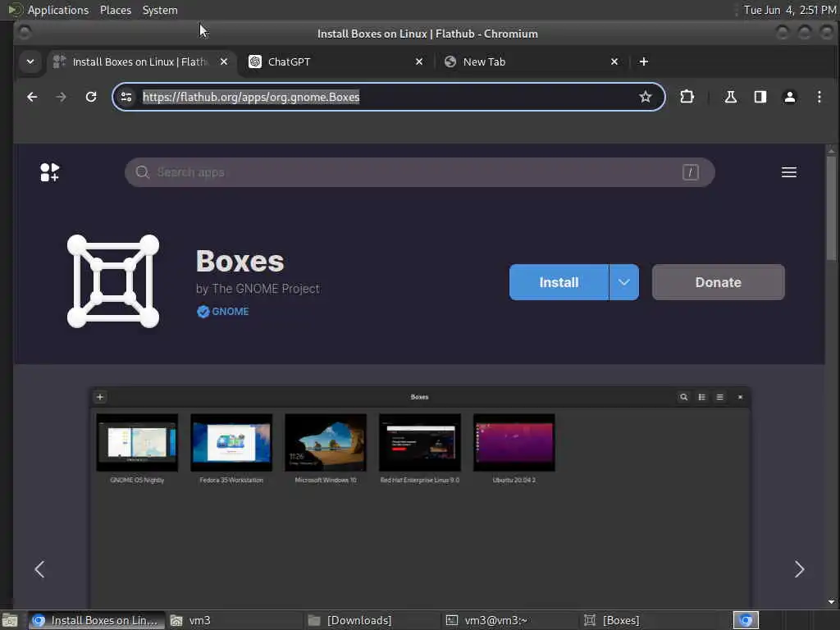The width and height of the screenshot is (840, 630).
Task: Open Chromium three-dot menu
Action: click(x=819, y=97)
